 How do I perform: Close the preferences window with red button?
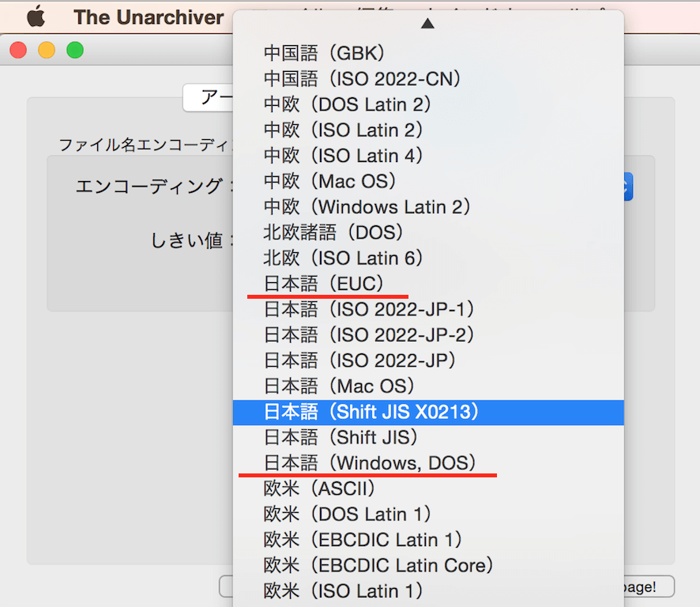click(x=18, y=50)
